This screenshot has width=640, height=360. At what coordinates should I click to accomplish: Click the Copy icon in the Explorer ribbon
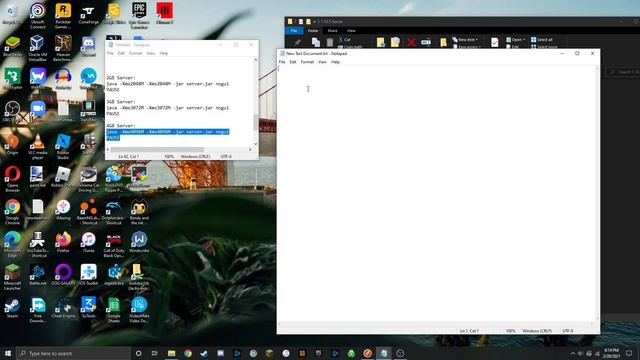[316, 42]
